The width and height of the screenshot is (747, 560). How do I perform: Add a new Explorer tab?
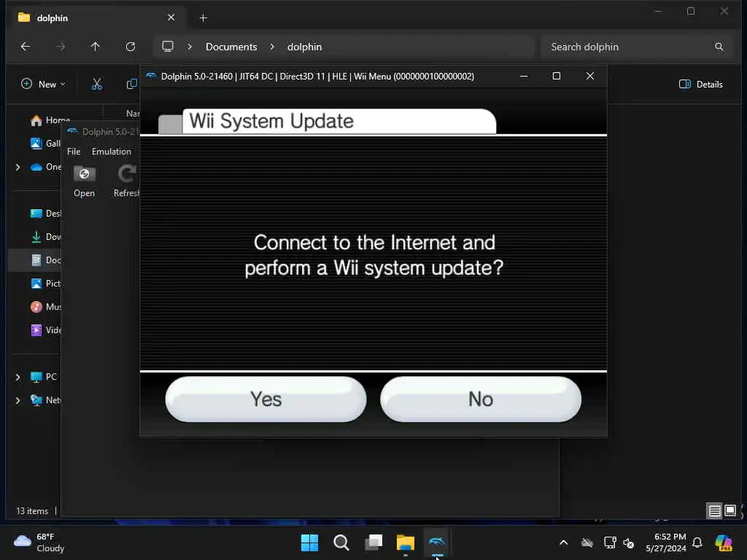pyautogui.click(x=203, y=18)
